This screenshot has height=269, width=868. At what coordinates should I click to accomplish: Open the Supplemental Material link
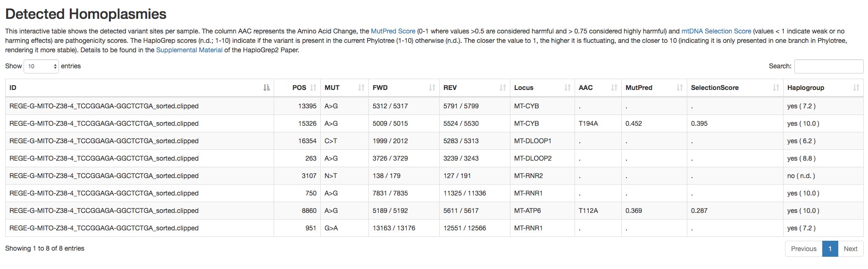[189, 50]
